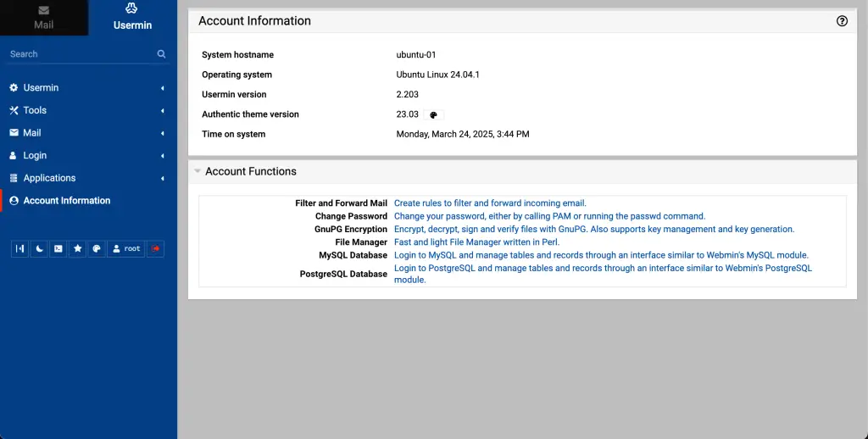Click the search magnifier icon
This screenshot has height=439, width=868.
coord(161,54)
